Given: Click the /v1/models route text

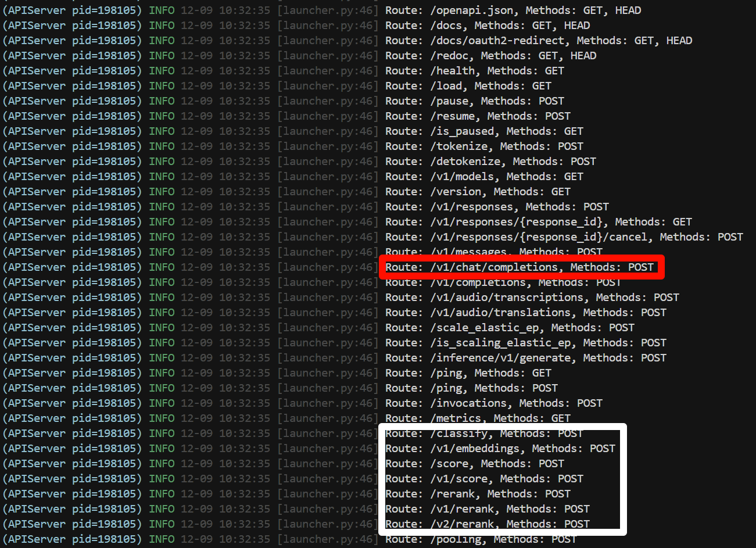Looking at the screenshot, I should click(x=484, y=177).
